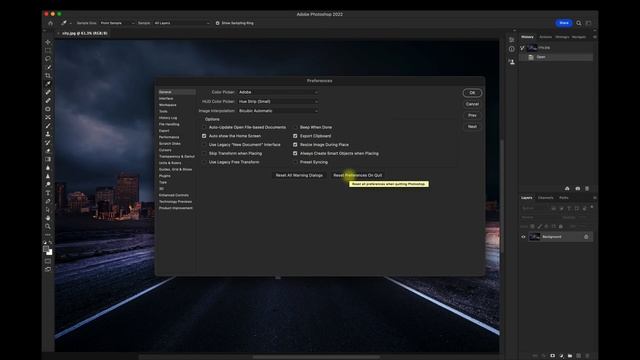Enable Auto-Update Open File-based Documents
The width and height of the screenshot is (640, 360).
[x=204, y=127]
